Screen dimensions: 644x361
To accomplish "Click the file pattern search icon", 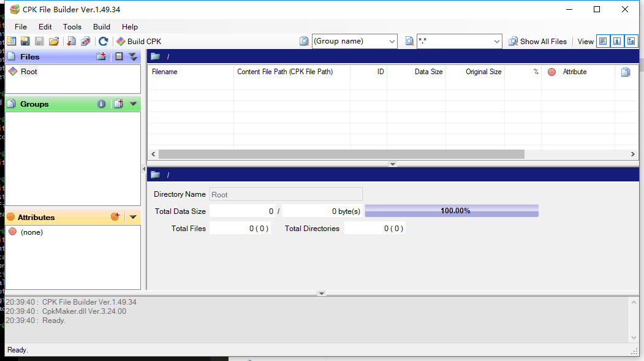I will tap(409, 41).
